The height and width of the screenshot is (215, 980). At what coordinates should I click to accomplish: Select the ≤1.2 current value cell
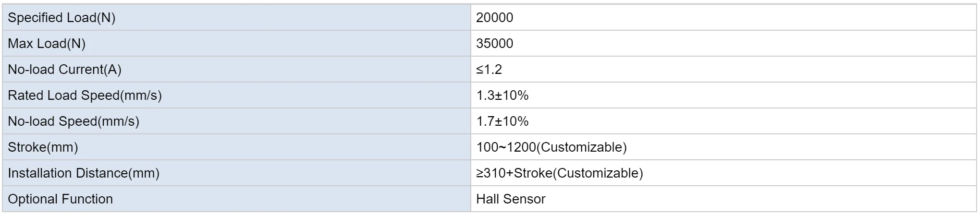(489, 70)
